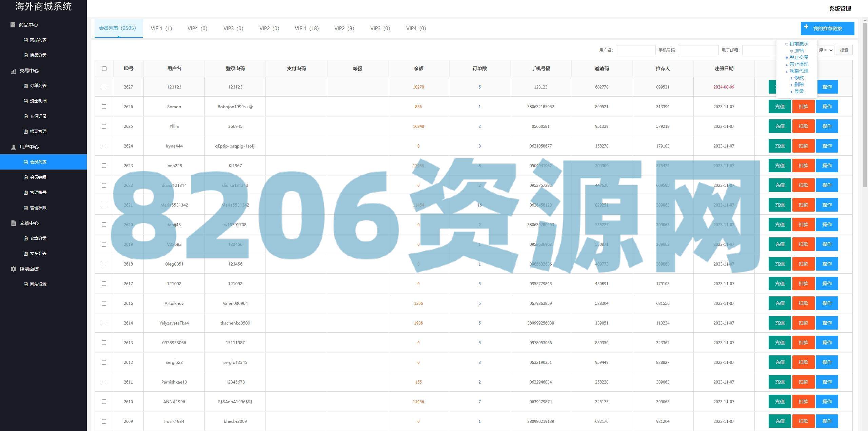
Task: Click the 文章中心 document icon
Action: [x=14, y=223]
